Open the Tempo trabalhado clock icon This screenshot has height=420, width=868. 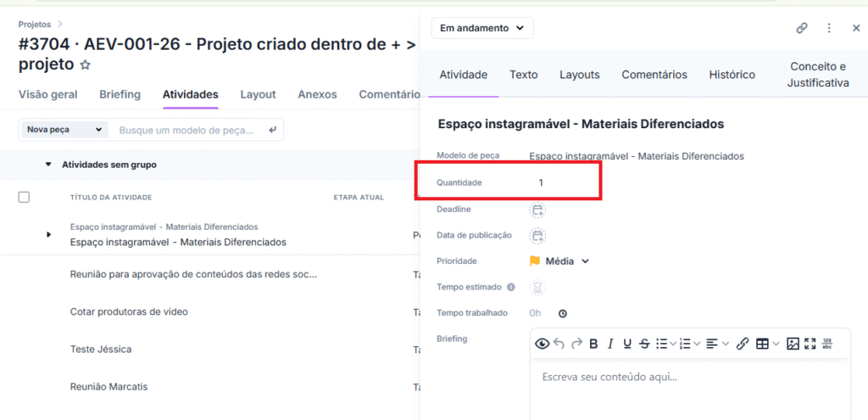coord(562,313)
